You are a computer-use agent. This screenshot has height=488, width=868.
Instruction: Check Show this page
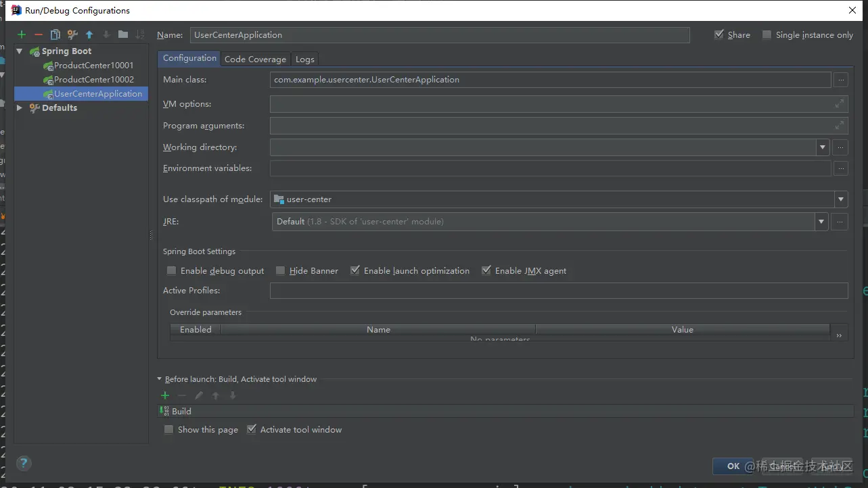click(168, 429)
